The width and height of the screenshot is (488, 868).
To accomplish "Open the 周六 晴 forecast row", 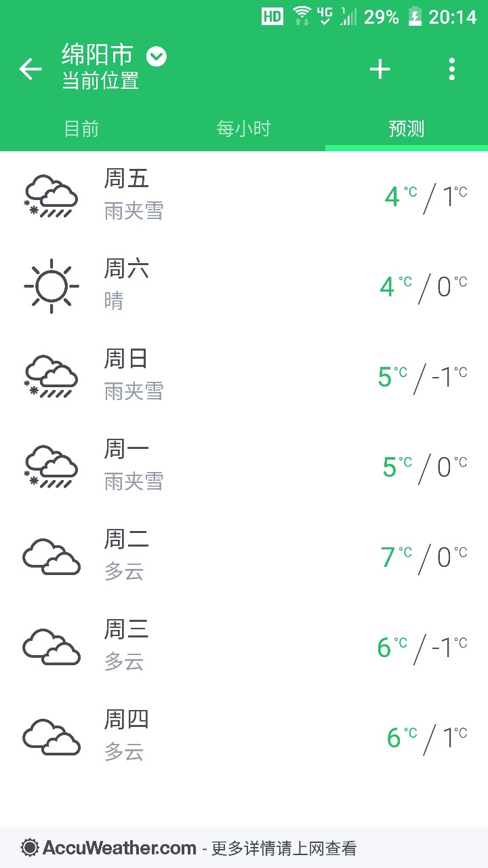I will (x=244, y=286).
